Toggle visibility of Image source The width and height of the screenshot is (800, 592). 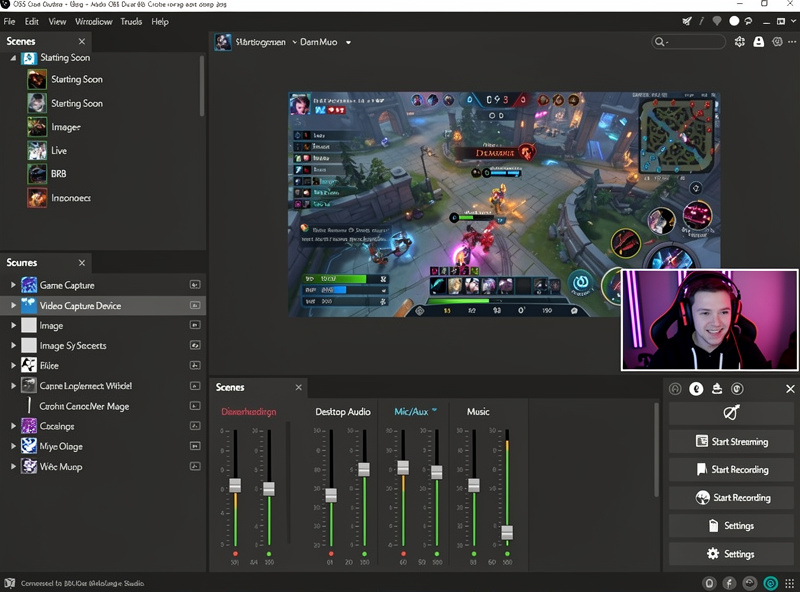click(x=195, y=325)
